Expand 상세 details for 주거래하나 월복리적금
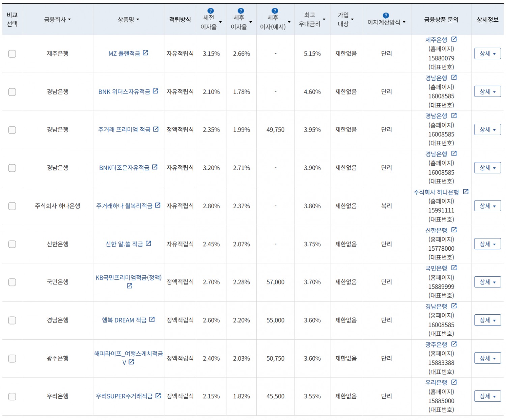 (487, 206)
